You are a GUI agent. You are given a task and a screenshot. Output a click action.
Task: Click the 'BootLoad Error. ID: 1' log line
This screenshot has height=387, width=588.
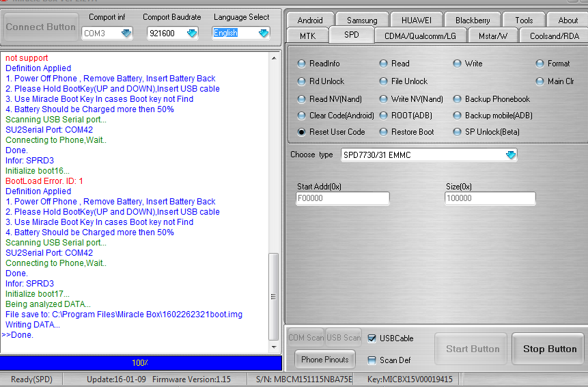(44, 181)
